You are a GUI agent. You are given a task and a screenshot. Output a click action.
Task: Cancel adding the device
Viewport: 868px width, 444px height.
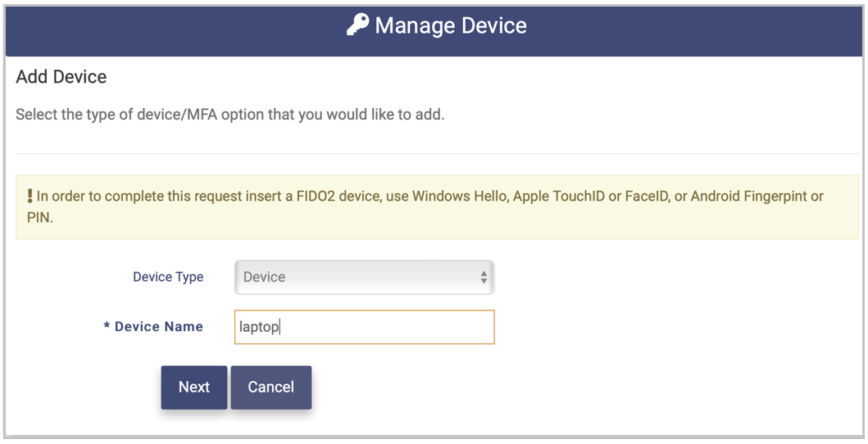pyautogui.click(x=270, y=387)
